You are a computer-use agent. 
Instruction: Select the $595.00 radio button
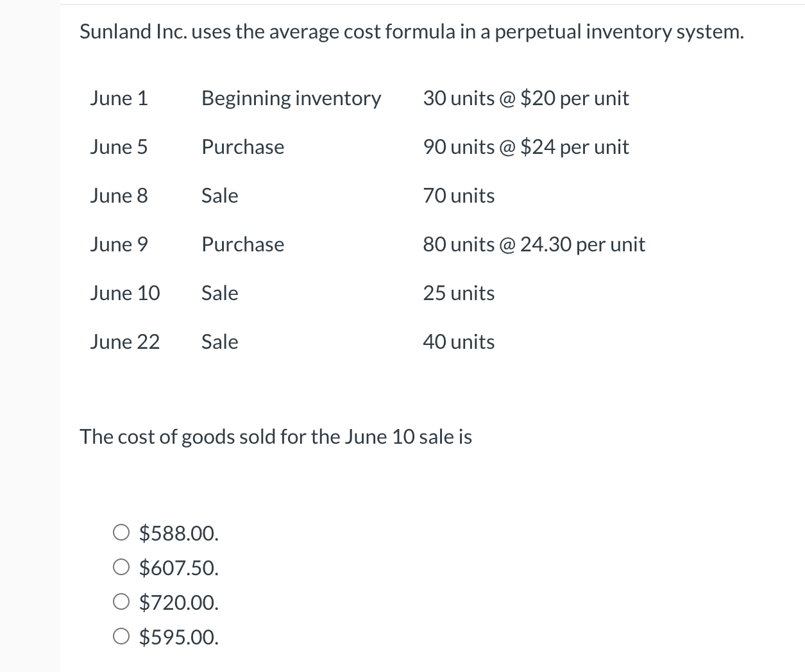coord(121,637)
